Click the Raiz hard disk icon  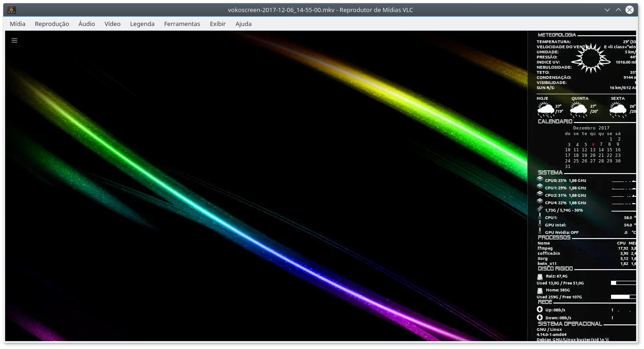click(539, 276)
